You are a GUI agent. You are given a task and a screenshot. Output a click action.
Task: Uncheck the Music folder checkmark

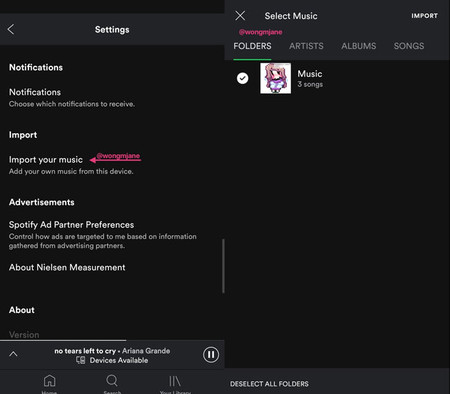coord(242,78)
